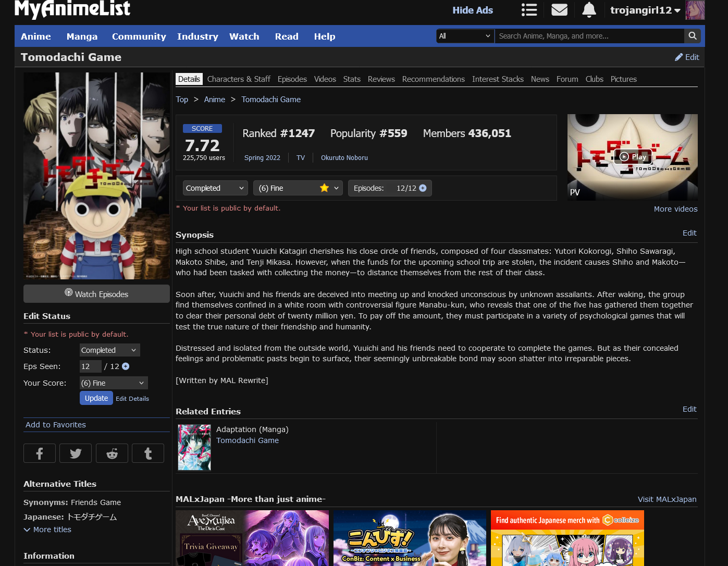Open Tomodachi Game manga thumbnail
Viewport: 728px width, 566px height.
pyautogui.click(x=194, y=447)
